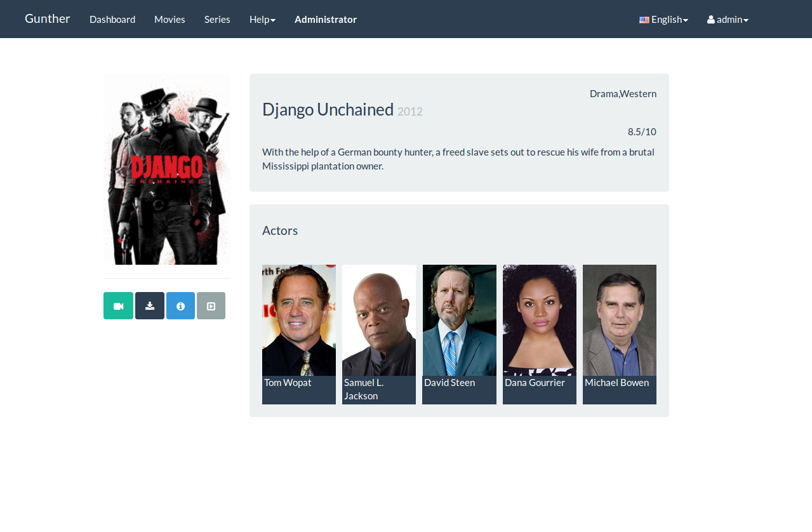Open the Administrator section

tap(326, 20)
